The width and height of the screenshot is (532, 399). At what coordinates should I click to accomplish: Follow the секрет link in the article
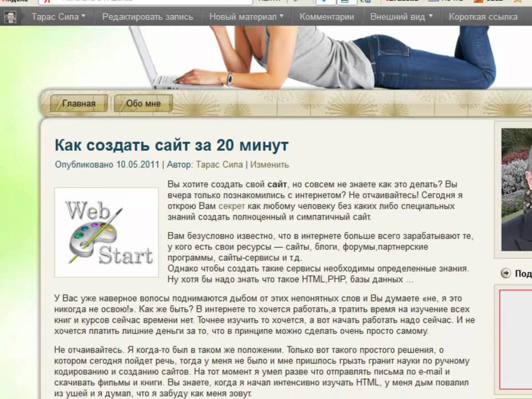pos(232,206)
